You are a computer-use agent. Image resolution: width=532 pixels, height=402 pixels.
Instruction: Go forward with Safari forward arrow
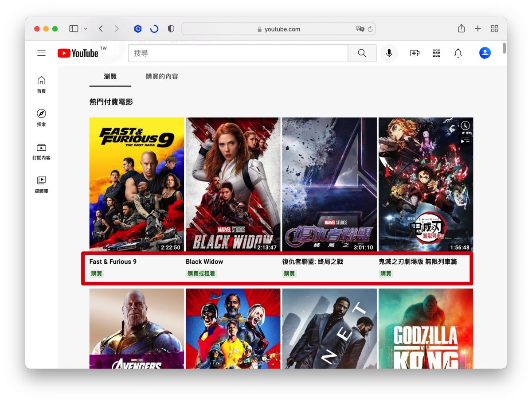coord(117,29)
